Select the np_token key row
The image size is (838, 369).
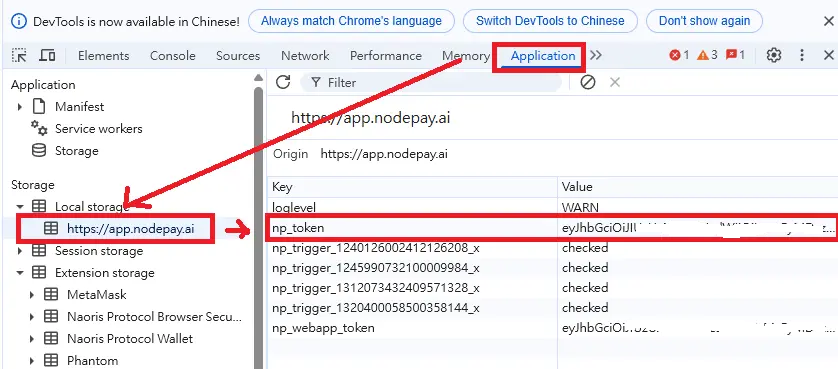[413, 228]
